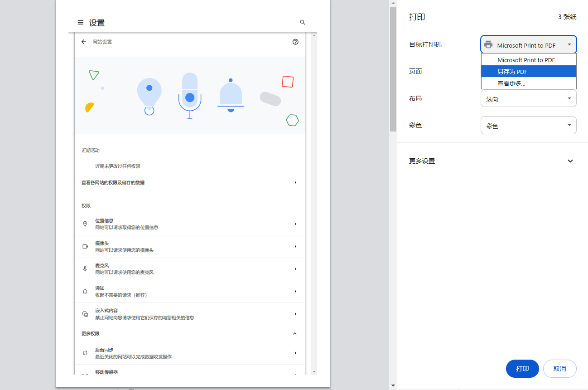This screenshot has height=390, width=588.
Task: Click the 嵌入式内容 row title
Action: [x=106, y=311]
